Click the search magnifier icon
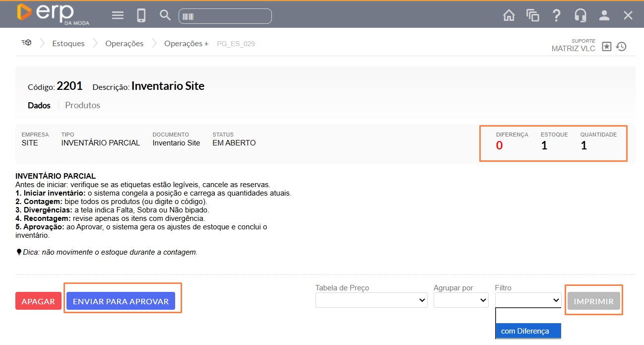644x345 pixels. [x=165, y=15]
